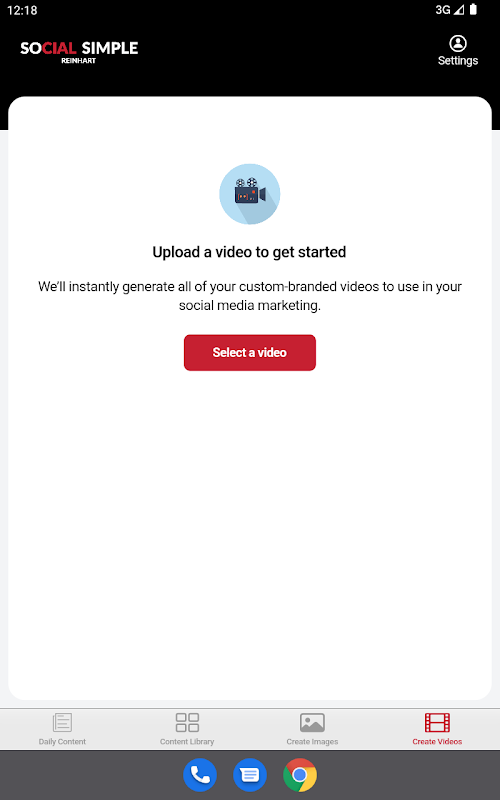Select the Create Images picture icon
Image resolution: width=500 pixels, height=800 pixels.
tap(312, 722)
